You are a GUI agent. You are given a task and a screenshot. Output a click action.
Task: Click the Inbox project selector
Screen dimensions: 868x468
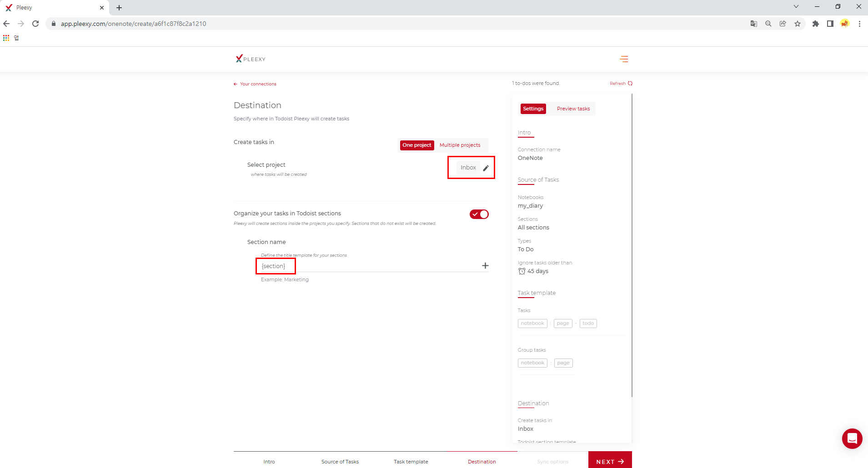click(468, 168)
